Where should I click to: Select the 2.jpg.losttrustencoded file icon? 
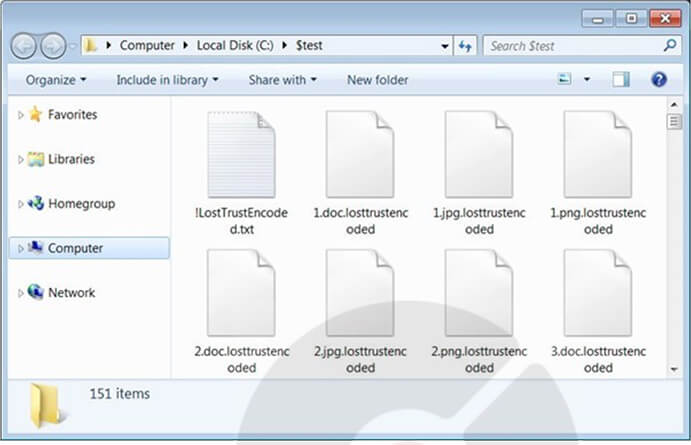360,293
